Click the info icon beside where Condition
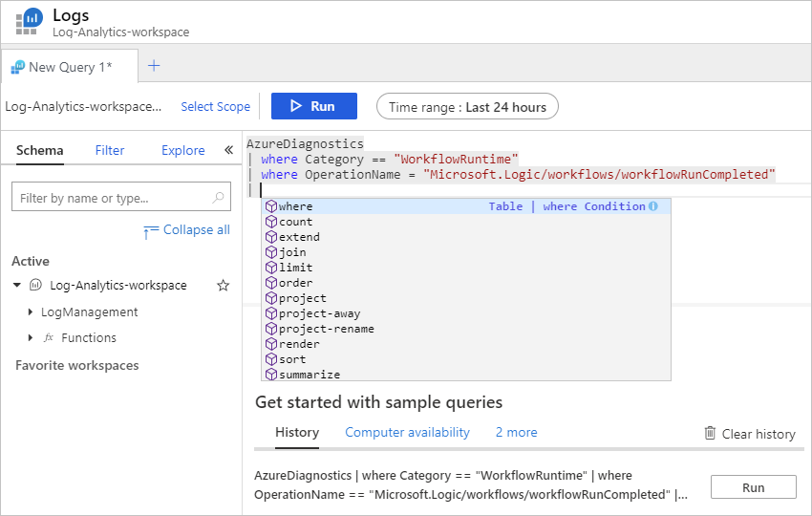812x516 pixels. click(653, 206)
